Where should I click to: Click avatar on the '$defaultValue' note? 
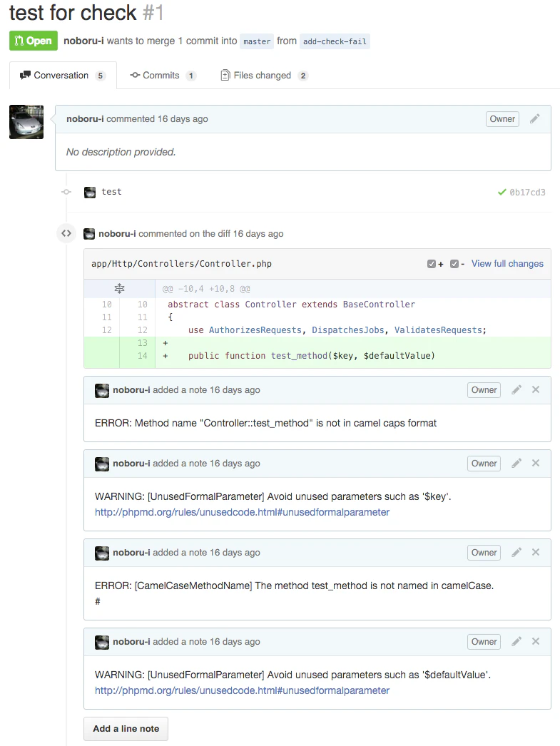click(x=102, y=643)
